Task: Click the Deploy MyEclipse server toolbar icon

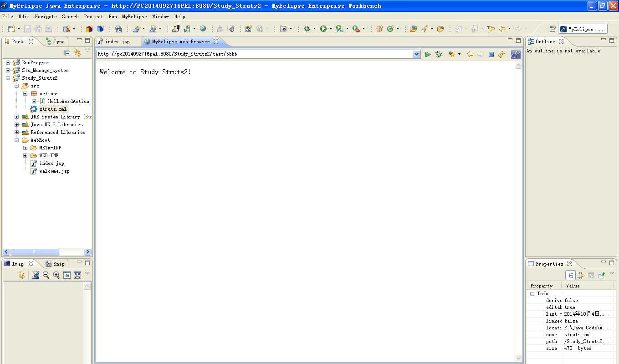Action: pyautogui.click(x=176, y=29)
